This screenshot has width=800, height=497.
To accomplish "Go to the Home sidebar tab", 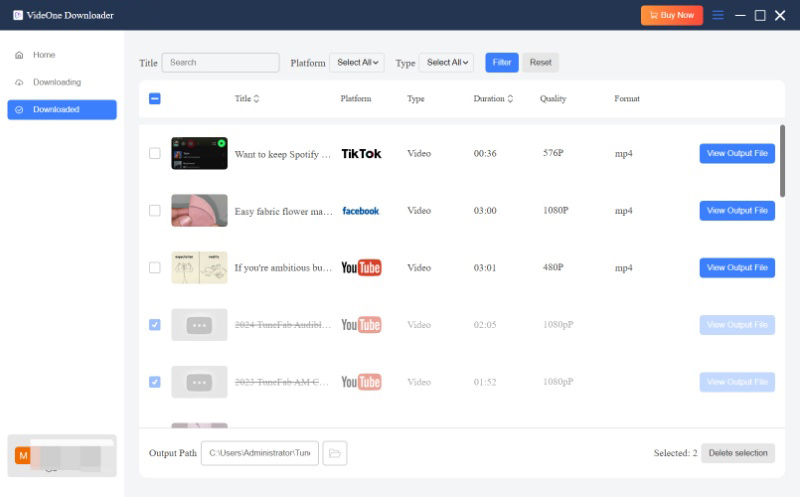I will 44,55.
